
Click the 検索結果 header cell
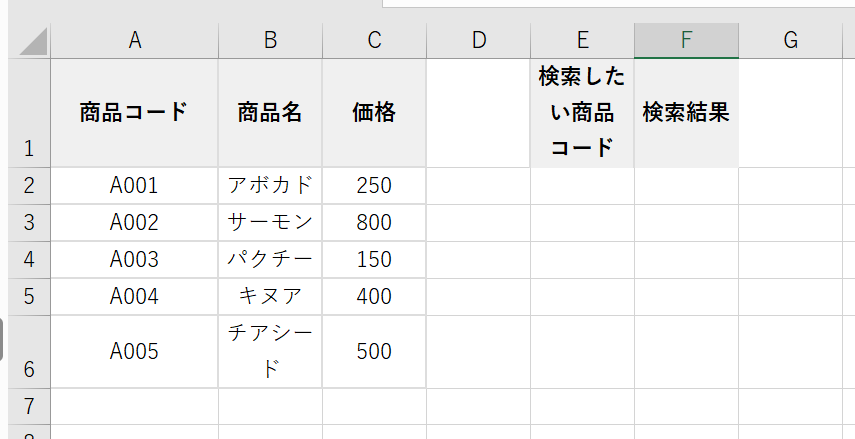click(686, 112)
